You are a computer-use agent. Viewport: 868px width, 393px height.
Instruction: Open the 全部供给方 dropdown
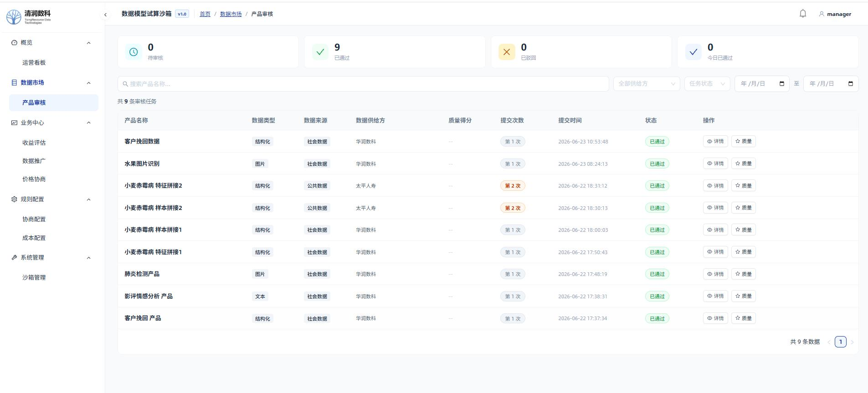(647, 84)
